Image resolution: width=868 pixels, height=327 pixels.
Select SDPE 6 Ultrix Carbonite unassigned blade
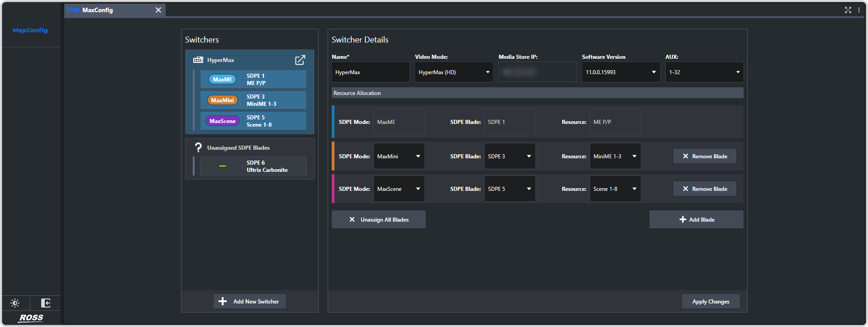tap(253, 166)
